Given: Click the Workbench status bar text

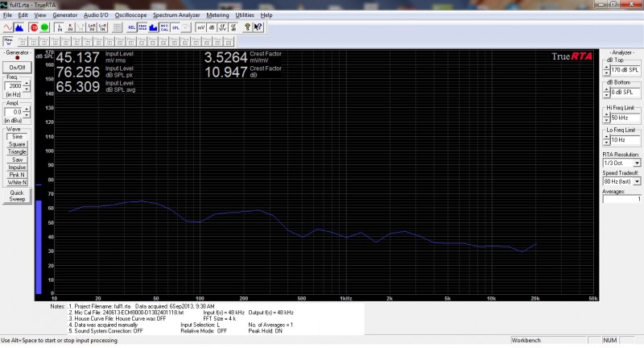Looking at the screenshot, I should pos(526,340).
